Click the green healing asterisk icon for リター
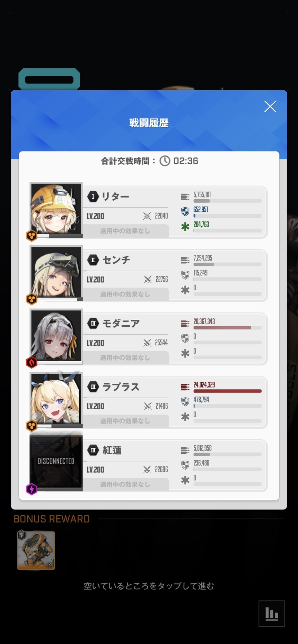298x644 pixels. (185, 227)
